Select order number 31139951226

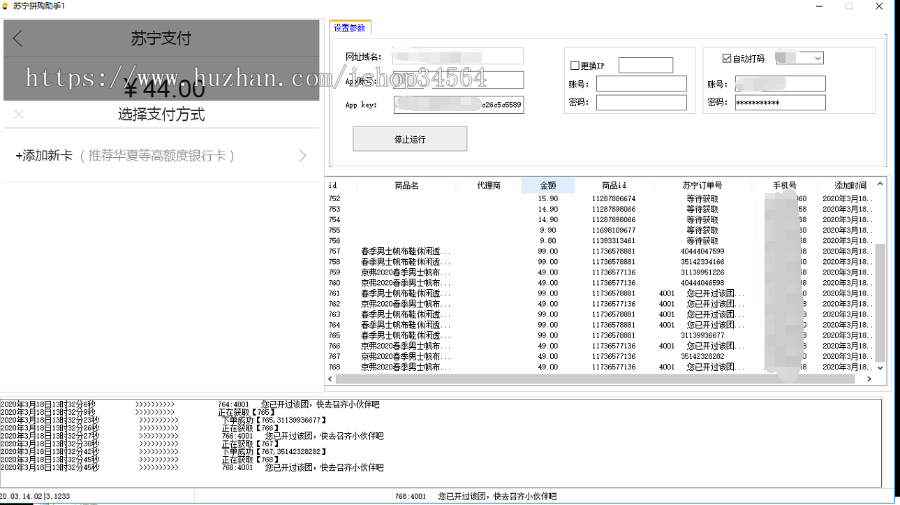(x=702, y=272)
